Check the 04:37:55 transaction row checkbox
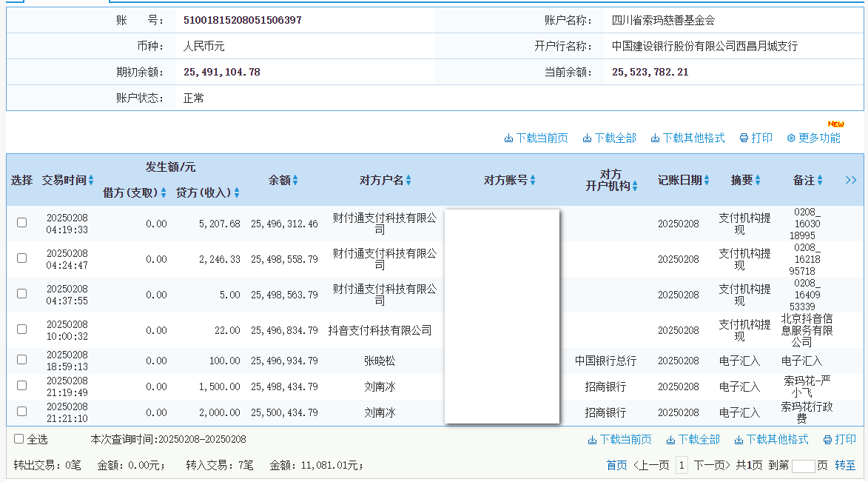This screenshot has height=482, width=868. tap(21, 293)
